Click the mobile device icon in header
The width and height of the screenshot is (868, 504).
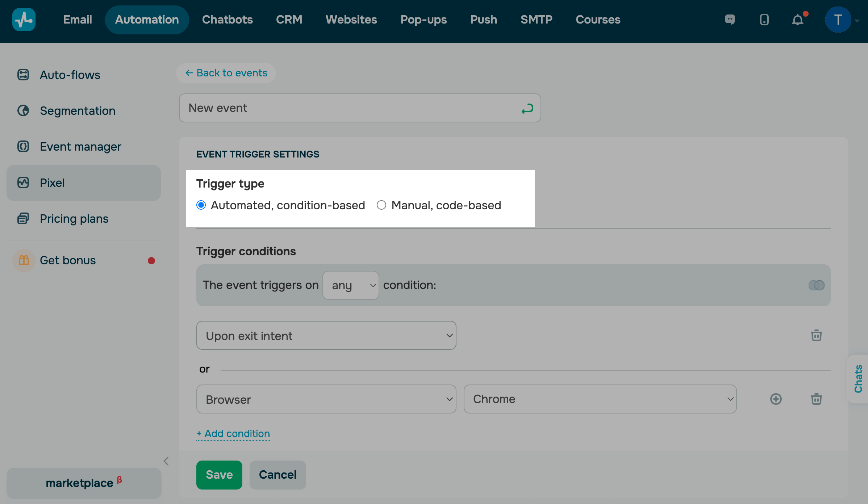point(764,20)
